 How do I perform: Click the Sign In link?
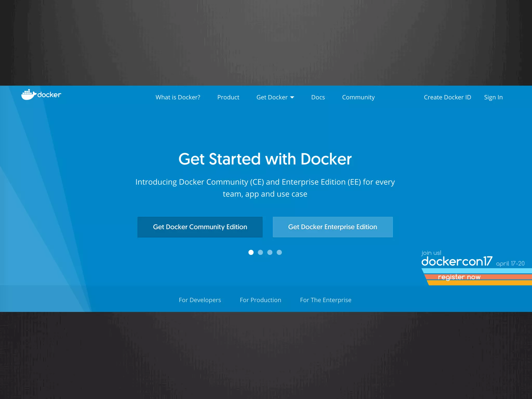click(493, 97)
